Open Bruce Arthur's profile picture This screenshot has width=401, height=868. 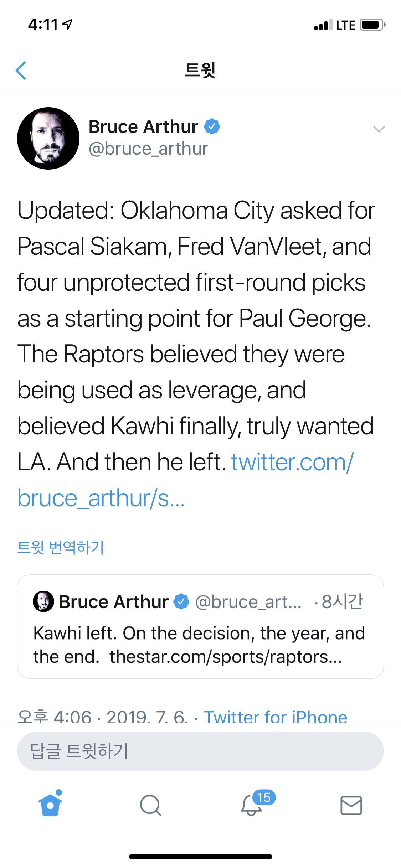(48, 138)
